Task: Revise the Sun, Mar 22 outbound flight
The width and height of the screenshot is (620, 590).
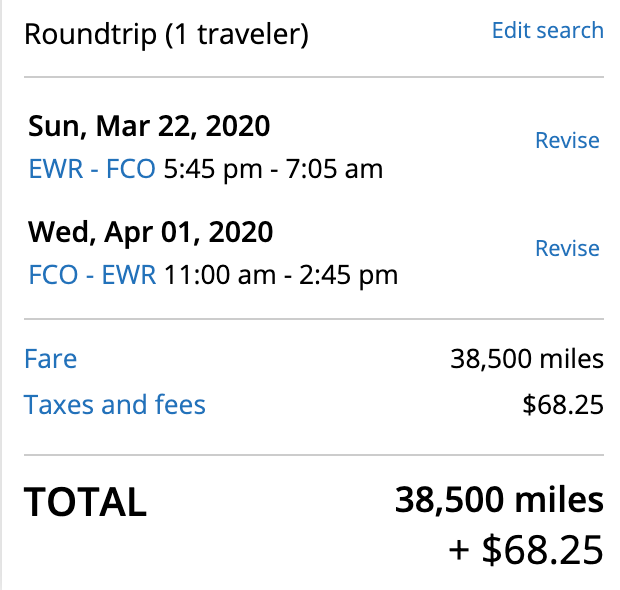Action: tap(567, 140)
